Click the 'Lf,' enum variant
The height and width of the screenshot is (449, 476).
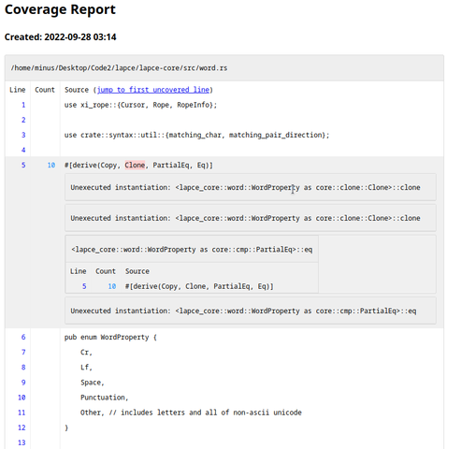[x=86, y=368]
